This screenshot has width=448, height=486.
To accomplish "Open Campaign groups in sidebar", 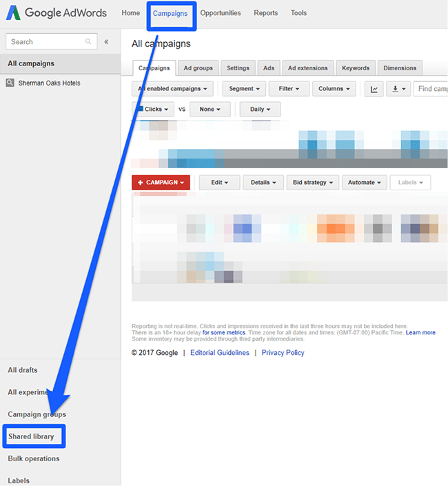I will click(37, 414).
